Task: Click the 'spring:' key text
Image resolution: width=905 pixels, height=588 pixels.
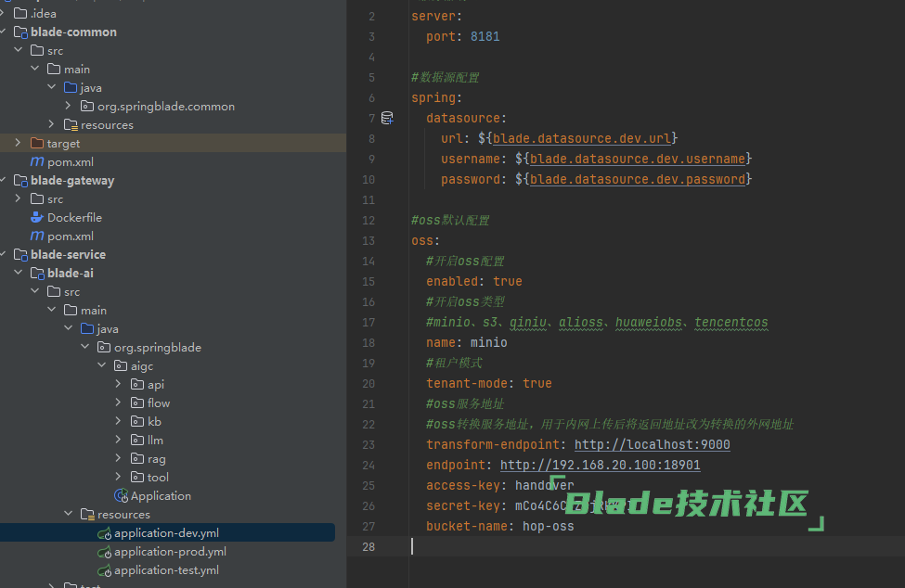Action: 437,98
